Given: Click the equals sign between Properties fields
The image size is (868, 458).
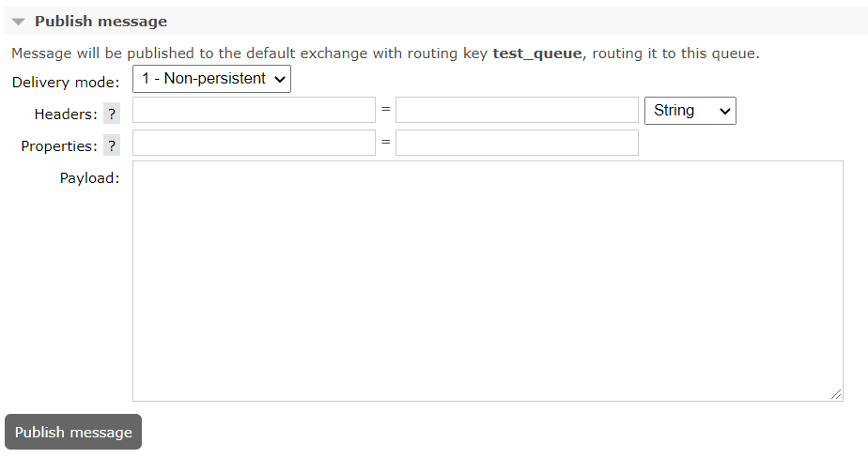Looking at the screenshot, I should coord(386,142).
